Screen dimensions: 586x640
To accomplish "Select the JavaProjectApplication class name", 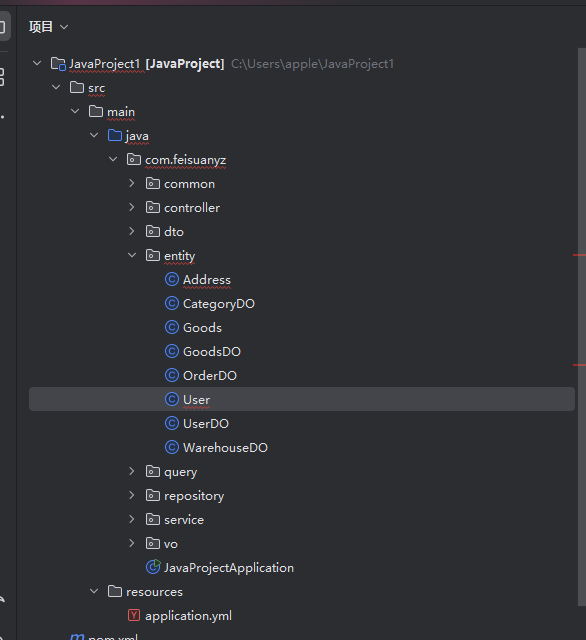I will coord(229,568).
